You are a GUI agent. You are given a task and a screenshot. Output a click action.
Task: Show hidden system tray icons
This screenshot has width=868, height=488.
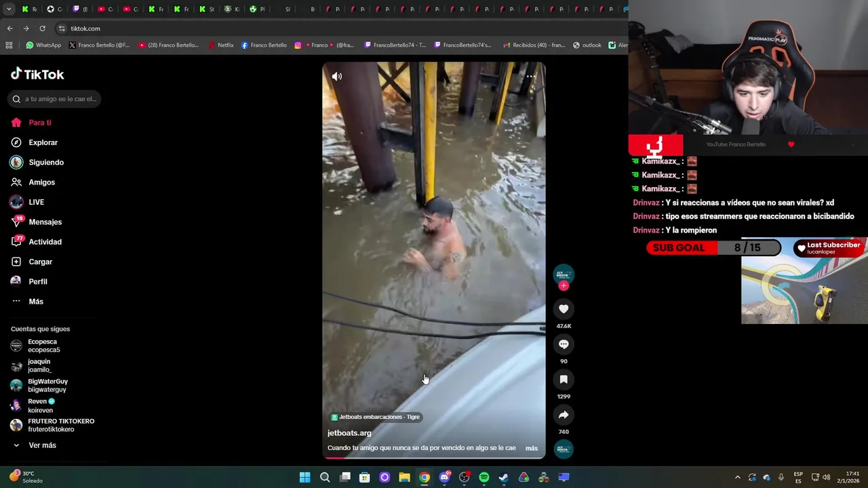pos(738,477)
